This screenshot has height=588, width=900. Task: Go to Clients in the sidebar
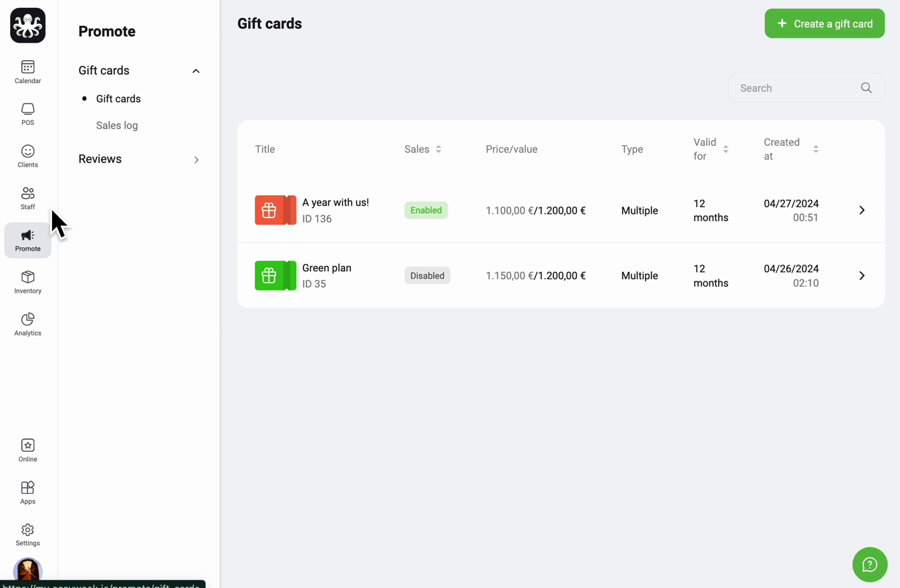(x=27, y=156)
